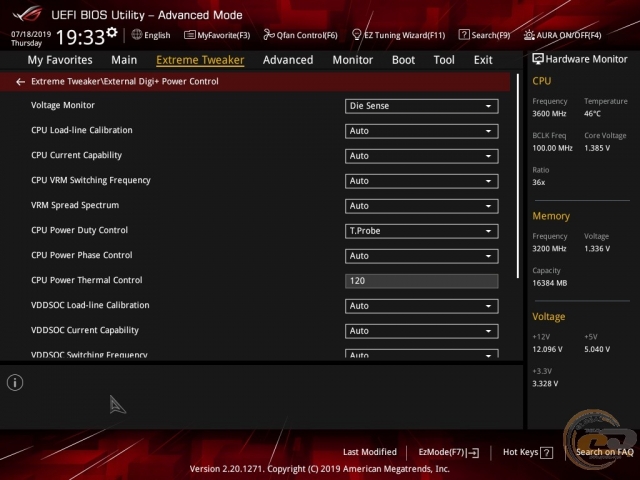640x480 pixels.
Task: Click CPU Power Thermal Control value field
Action: coord(422,281)
